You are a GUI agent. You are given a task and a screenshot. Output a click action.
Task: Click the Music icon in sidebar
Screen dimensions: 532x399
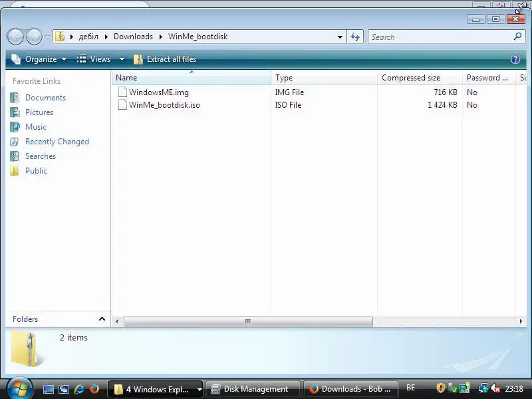pyautogui.click(x=15, y=127)
